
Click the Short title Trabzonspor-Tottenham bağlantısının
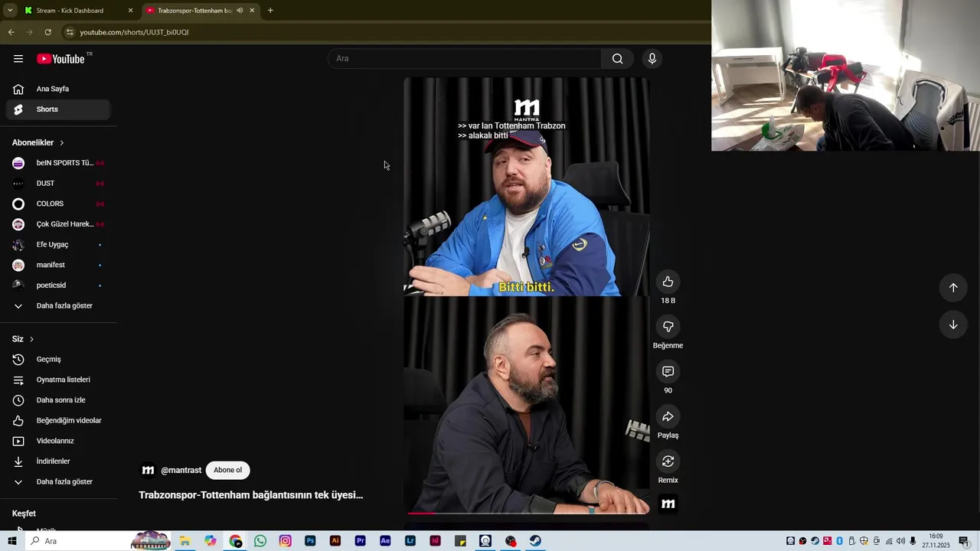(x=250, y=495)
